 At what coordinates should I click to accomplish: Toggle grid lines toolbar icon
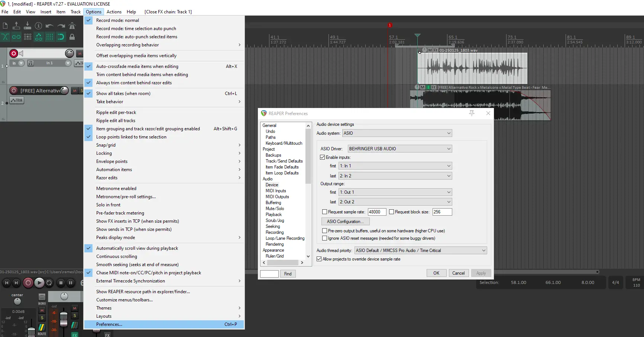(50, 36)
